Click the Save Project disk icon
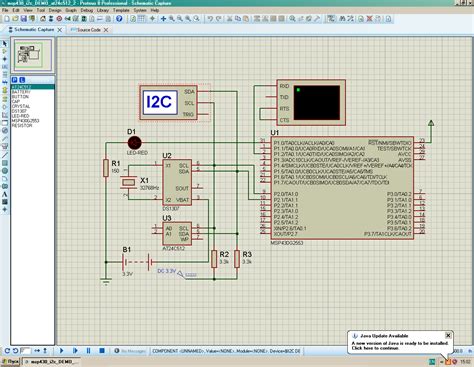This screenshot has height=367, width=474. click(x=24, y=19)
